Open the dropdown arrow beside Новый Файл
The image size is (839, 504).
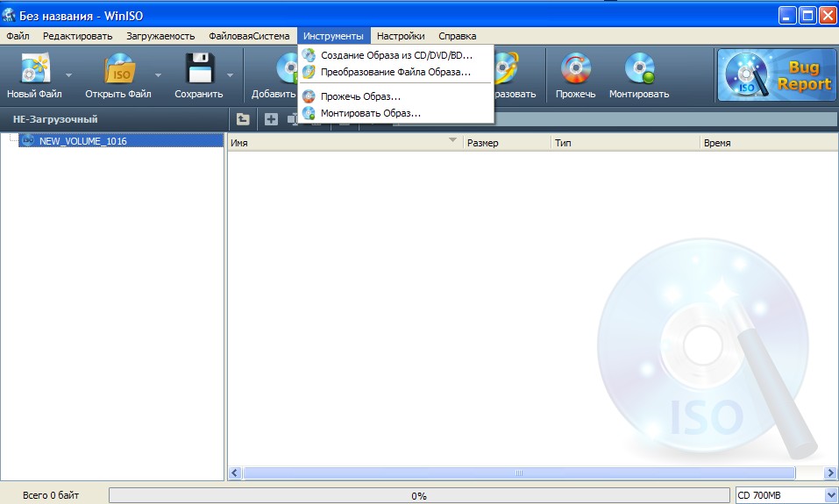68,75
